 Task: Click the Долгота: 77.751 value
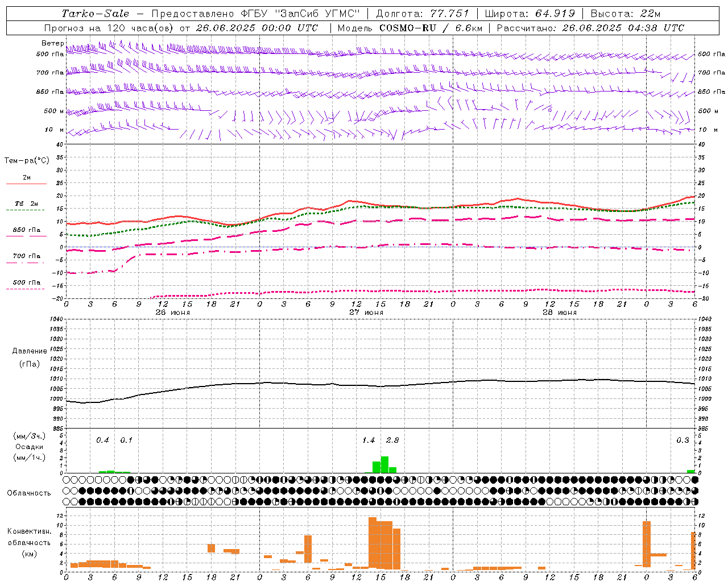point(423,14)
